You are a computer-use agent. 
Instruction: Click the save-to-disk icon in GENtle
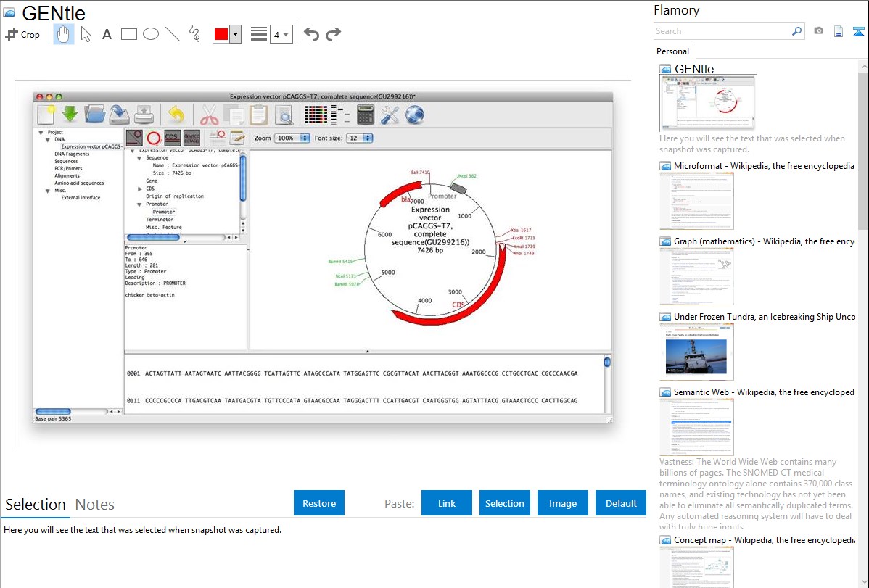point(119,115)
